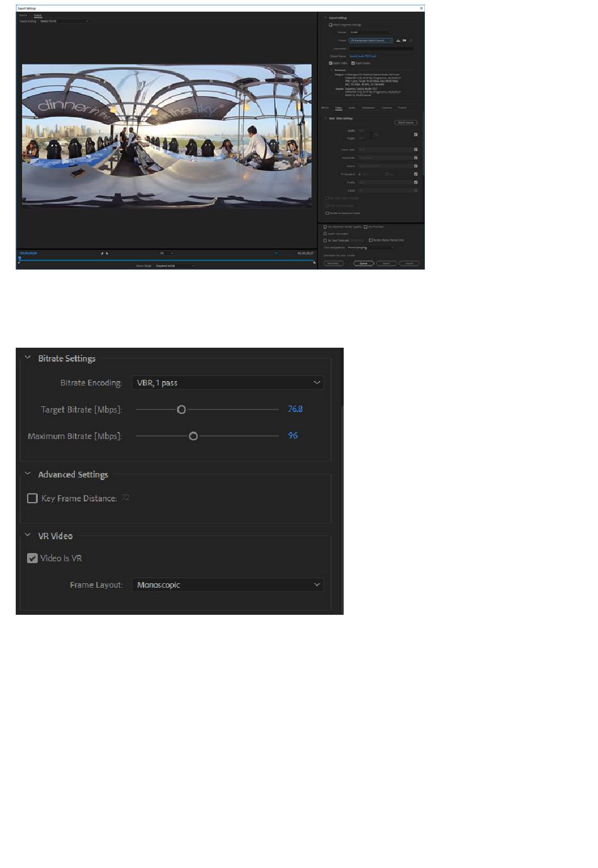Toggle the Render at Maximum Depth checkbox
The width and height of the screenshot is (598, 868).
pyautogui.click(x=327, y=213)
